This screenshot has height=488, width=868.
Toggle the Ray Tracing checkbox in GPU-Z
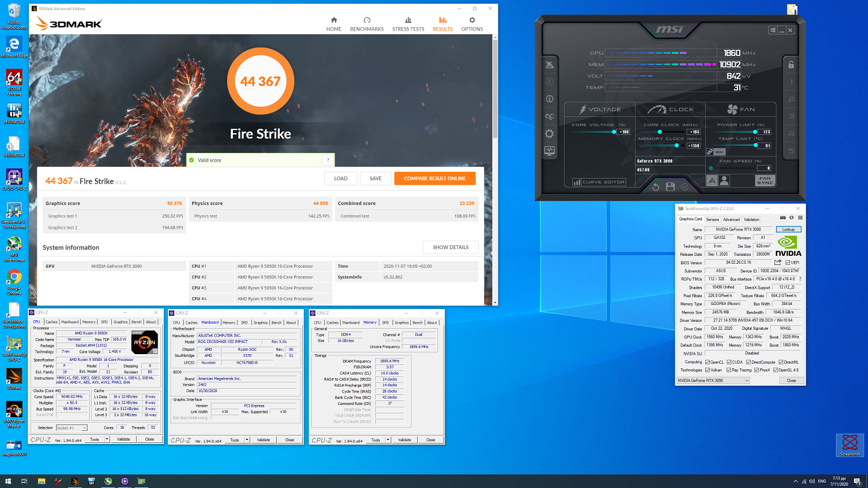click(x=729, y=370)
